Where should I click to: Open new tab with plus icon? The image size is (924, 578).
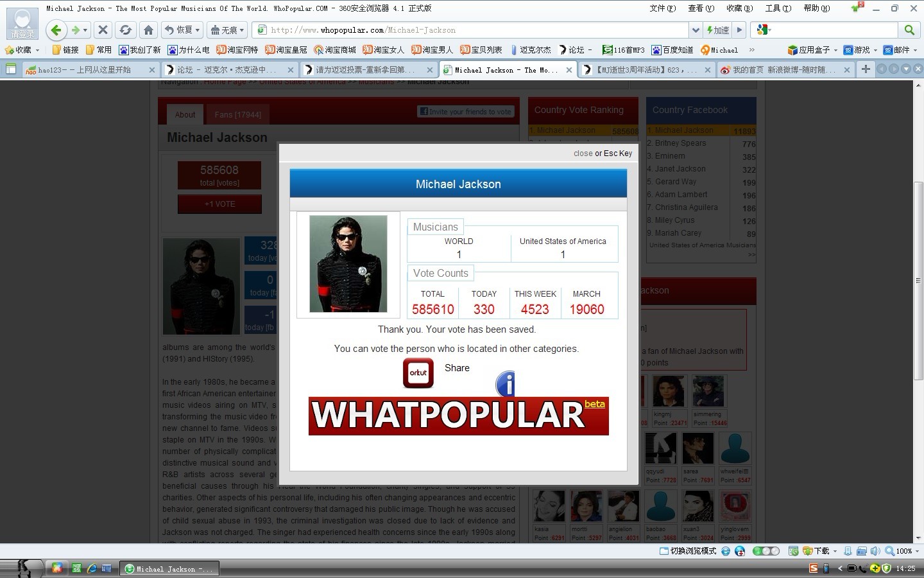tap(866, 69)
